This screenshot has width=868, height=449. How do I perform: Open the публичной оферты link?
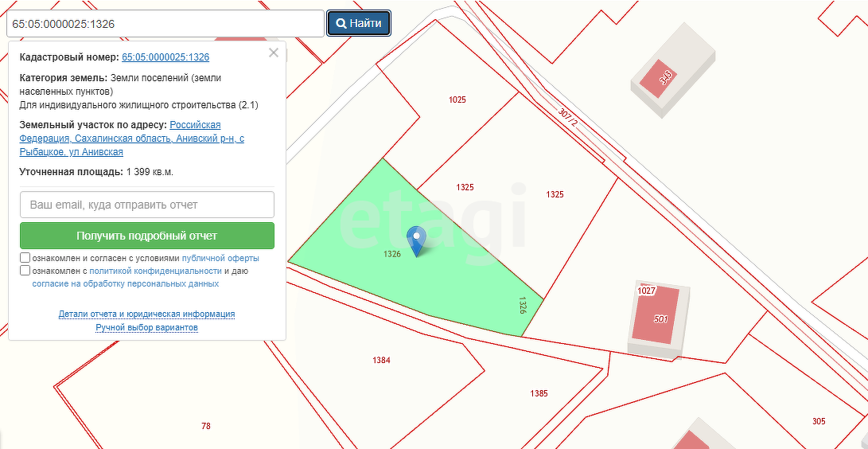point(220,259)
